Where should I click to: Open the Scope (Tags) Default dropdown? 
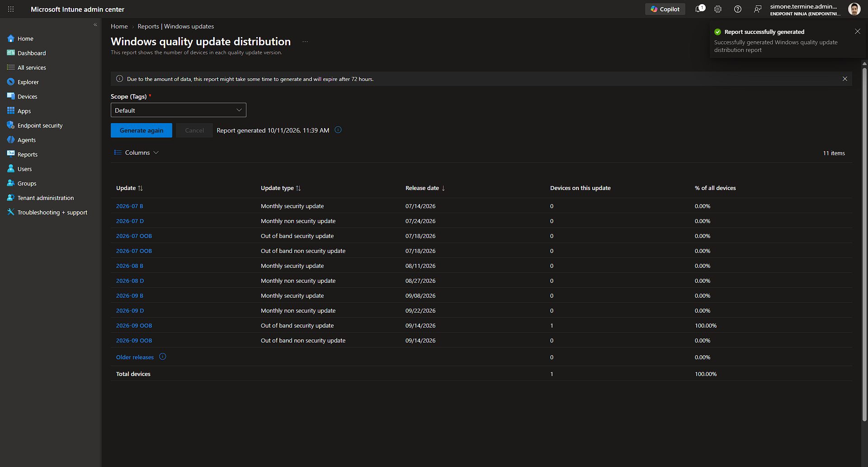tap(179, 110)
